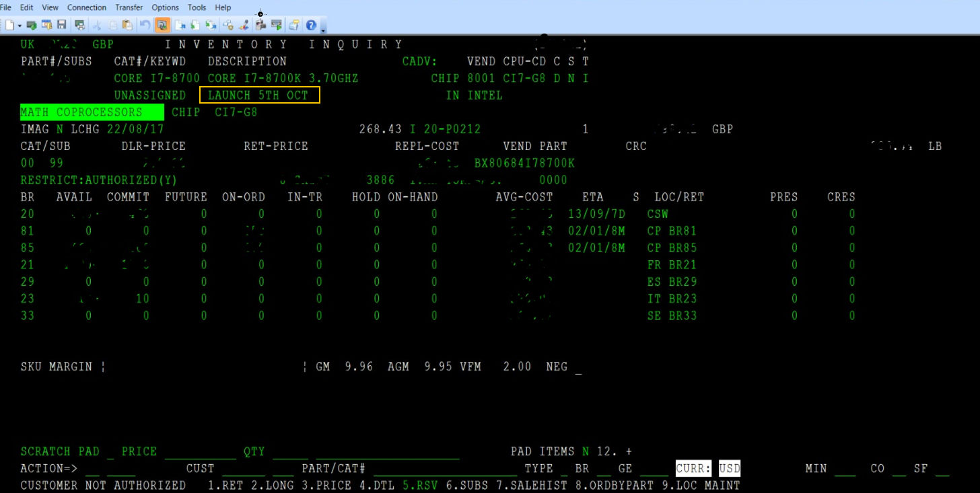Click the green MATH COPROCESSORS highlight
Viewport: 980px width, 493px height.
point(92,112)
